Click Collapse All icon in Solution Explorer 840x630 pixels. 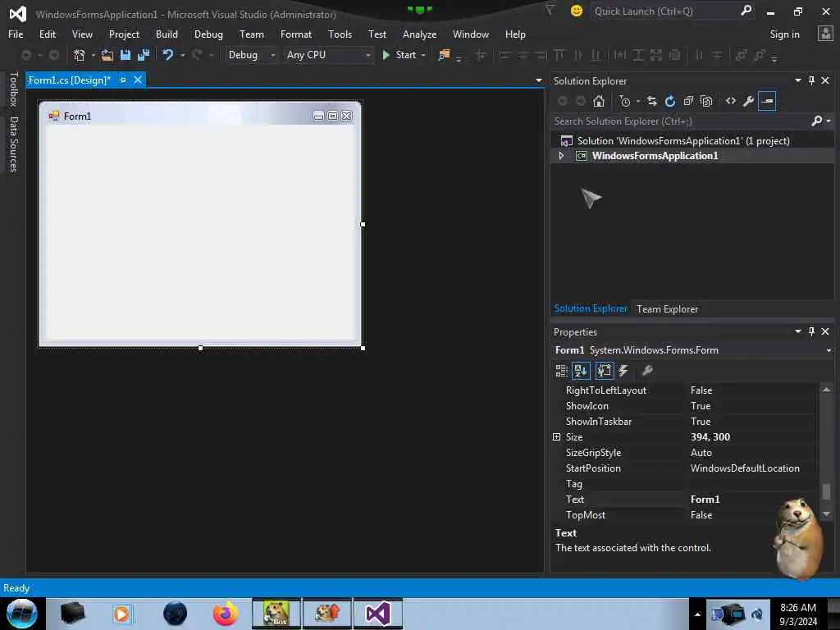[x=688, y=101]
